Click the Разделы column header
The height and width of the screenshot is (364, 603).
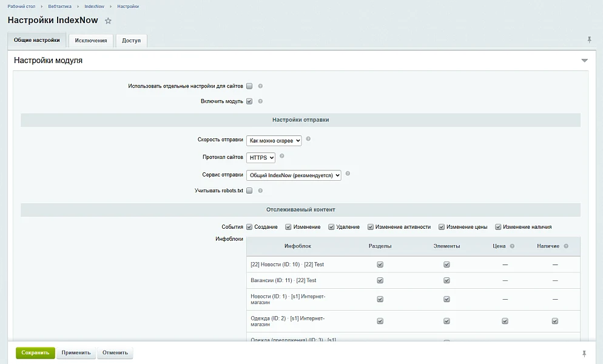coord(380,246)
